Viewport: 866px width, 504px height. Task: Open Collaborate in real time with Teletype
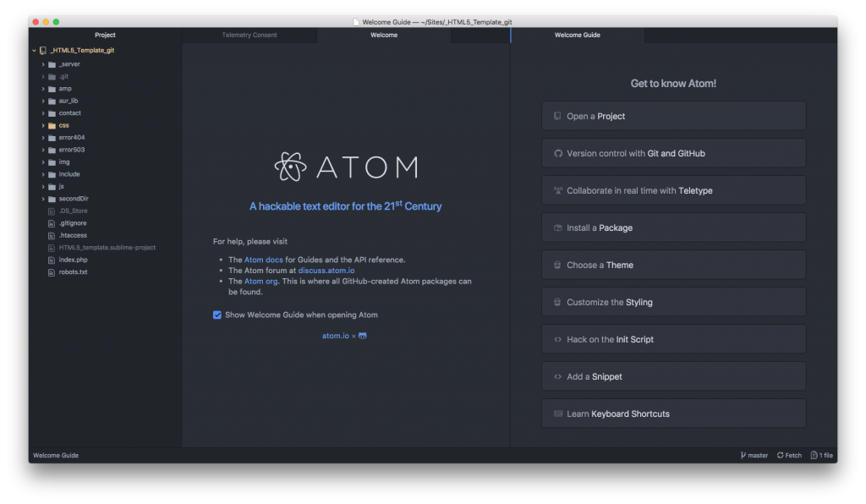click(x=673, y=190)
